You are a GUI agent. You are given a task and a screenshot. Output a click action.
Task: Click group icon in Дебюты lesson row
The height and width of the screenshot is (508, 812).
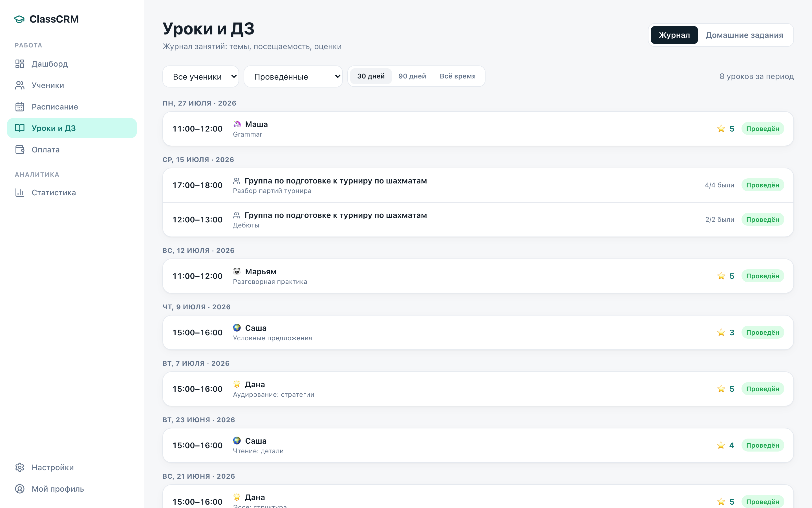coord(237,215)
